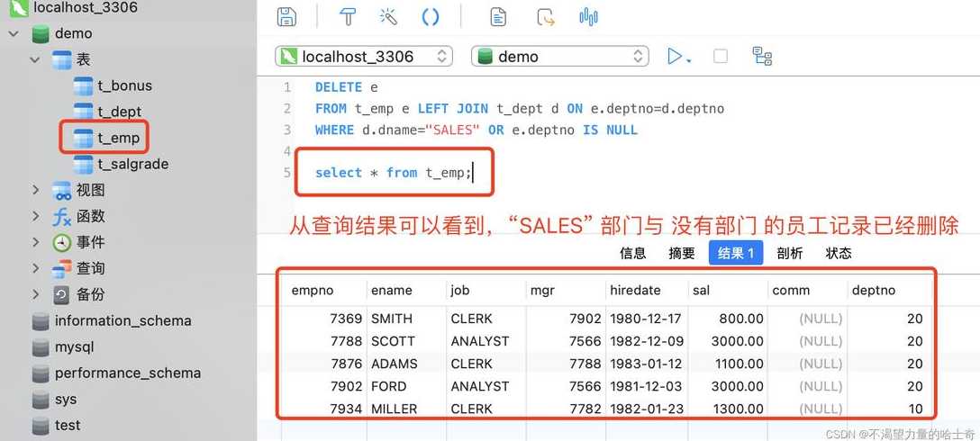The width and height of the screenshot is (980, 441).
Task: Click the MILLER cell in results
Action: coord(406,409)
